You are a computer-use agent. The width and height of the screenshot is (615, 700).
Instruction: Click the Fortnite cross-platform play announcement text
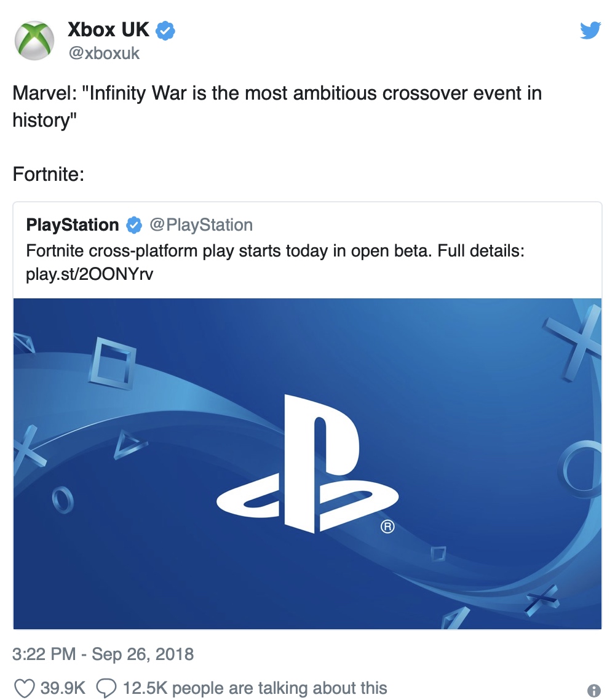point(274,251)
